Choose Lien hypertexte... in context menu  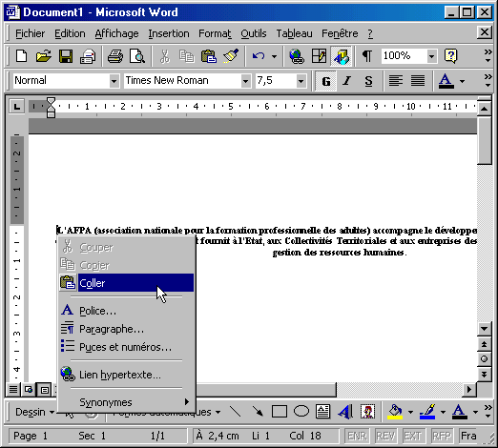click(127, 375)
